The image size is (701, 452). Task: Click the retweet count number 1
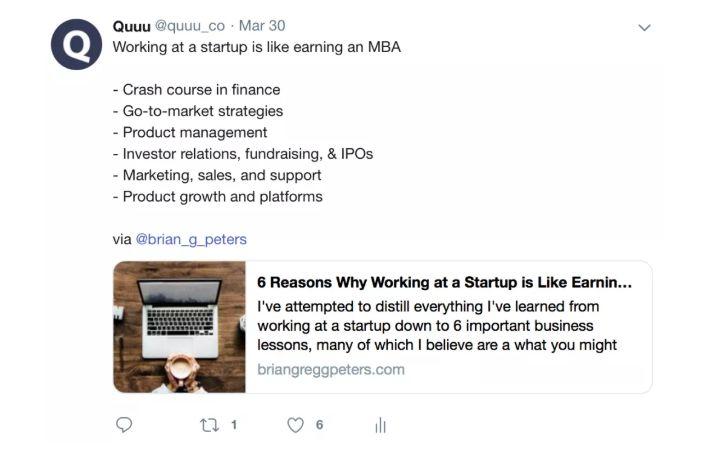234,425
